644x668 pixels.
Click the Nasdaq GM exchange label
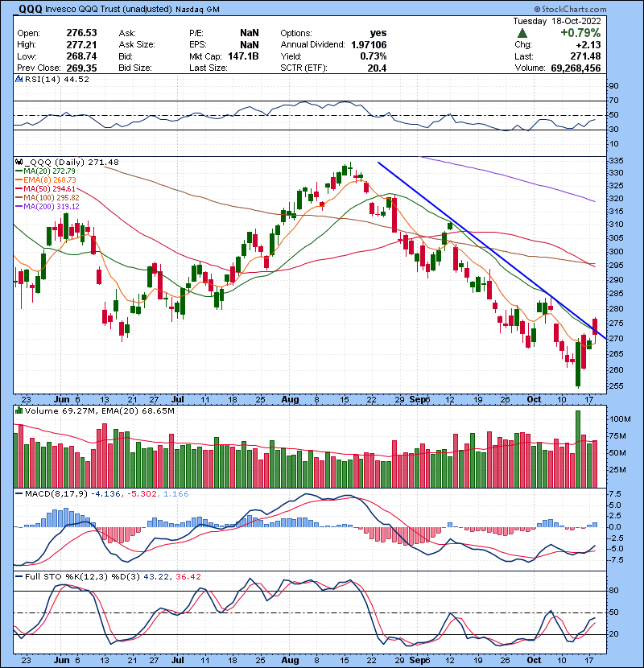[197, 10]
